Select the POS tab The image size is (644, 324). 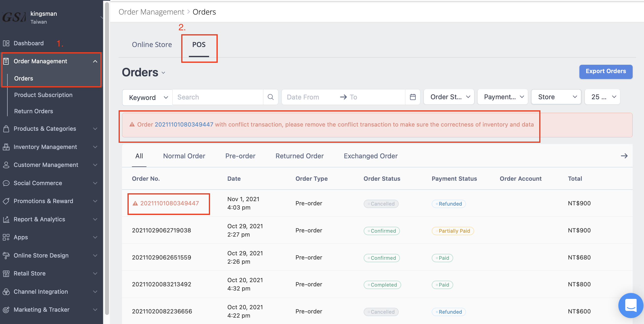click(199, 44)
